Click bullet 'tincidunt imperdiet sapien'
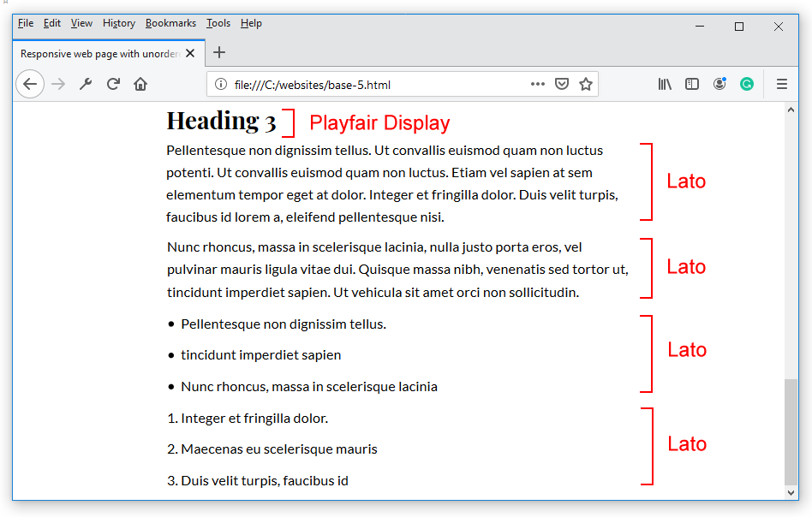Image resolution: width=812 pixels, height=517 pixels. coord(261,355)
